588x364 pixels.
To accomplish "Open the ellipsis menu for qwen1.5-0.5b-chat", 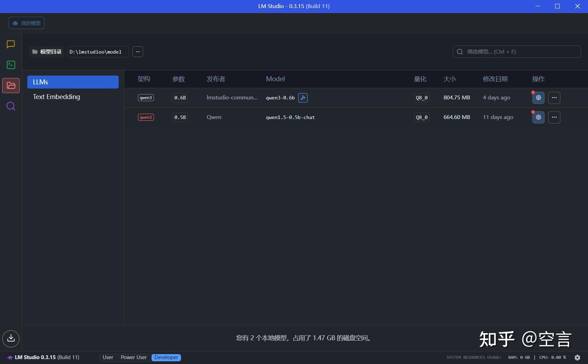I will click(554, 117).
